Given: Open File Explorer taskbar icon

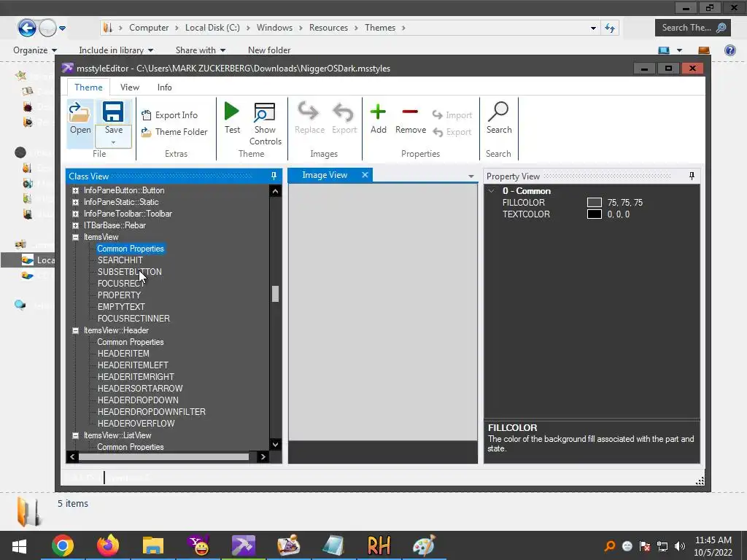Looking at the screenshot, I should [x=153, y=546].
